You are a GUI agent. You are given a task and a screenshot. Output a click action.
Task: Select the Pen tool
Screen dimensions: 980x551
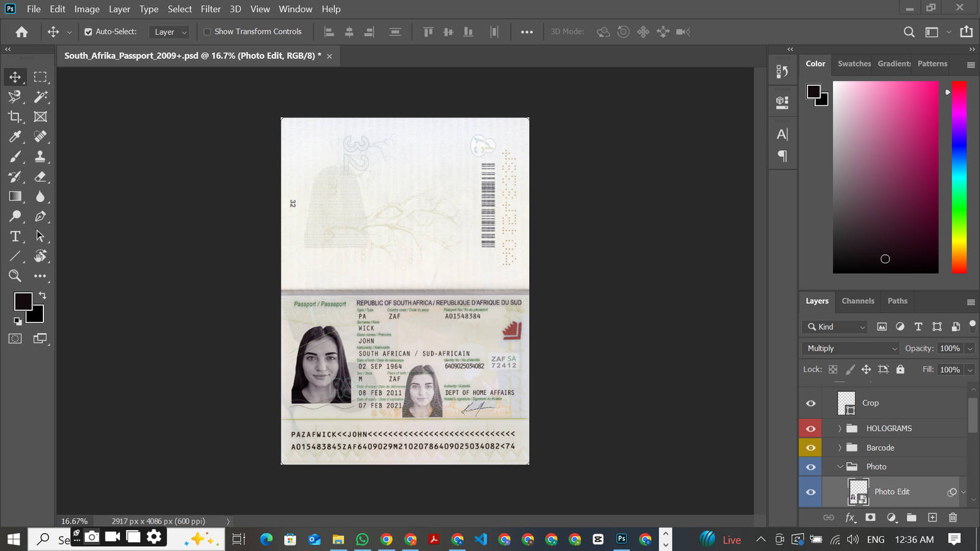point(40,216)
